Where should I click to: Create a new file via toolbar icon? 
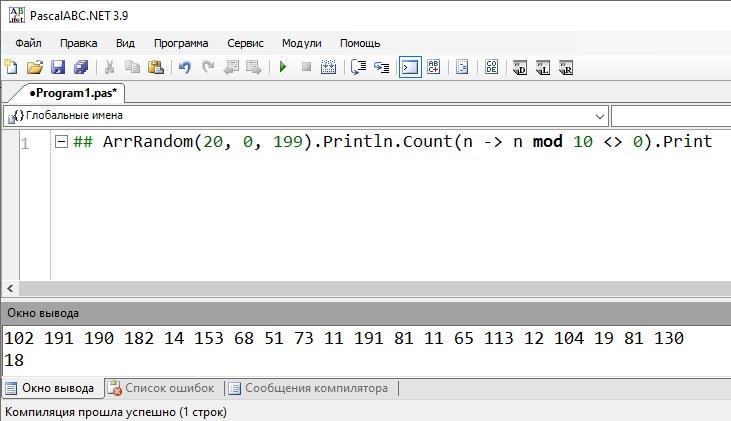click(11, 67)
